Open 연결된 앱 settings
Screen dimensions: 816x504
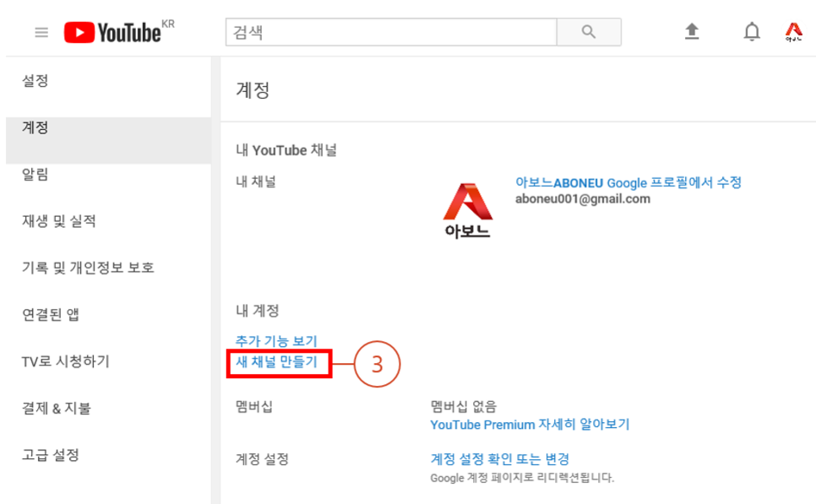[51, 314]
